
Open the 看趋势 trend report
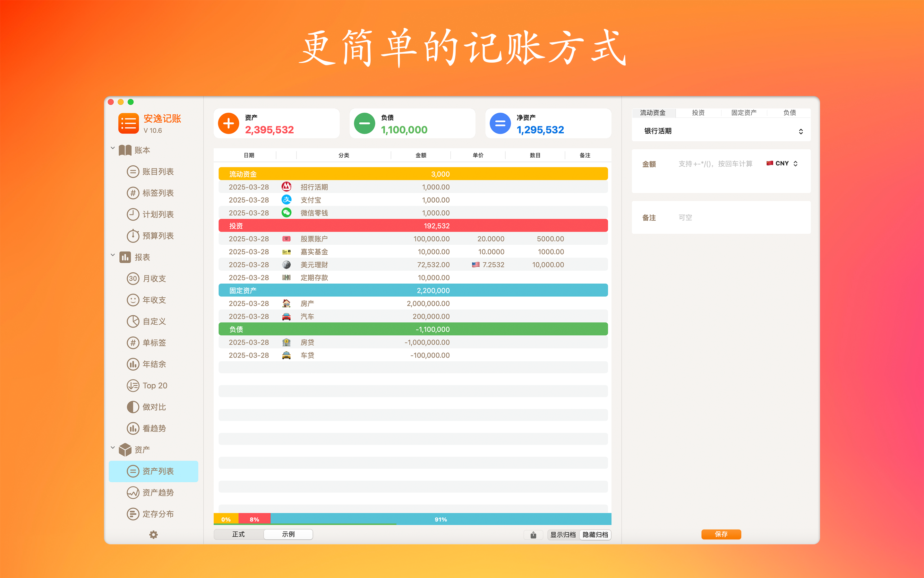pos(153,429)
